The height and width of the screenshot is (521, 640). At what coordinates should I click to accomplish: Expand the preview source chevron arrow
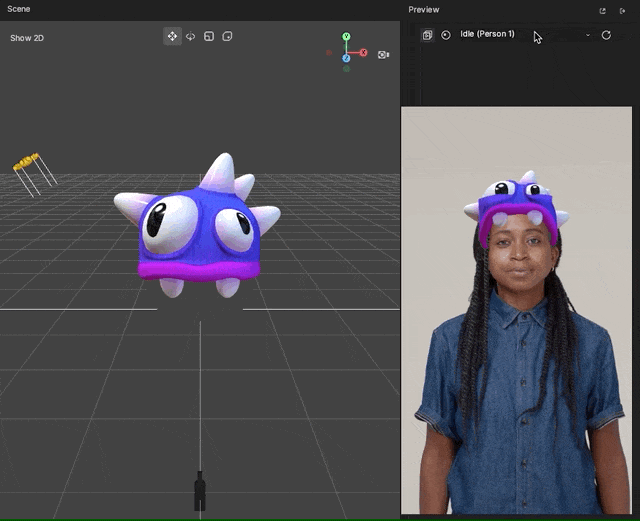588,35
